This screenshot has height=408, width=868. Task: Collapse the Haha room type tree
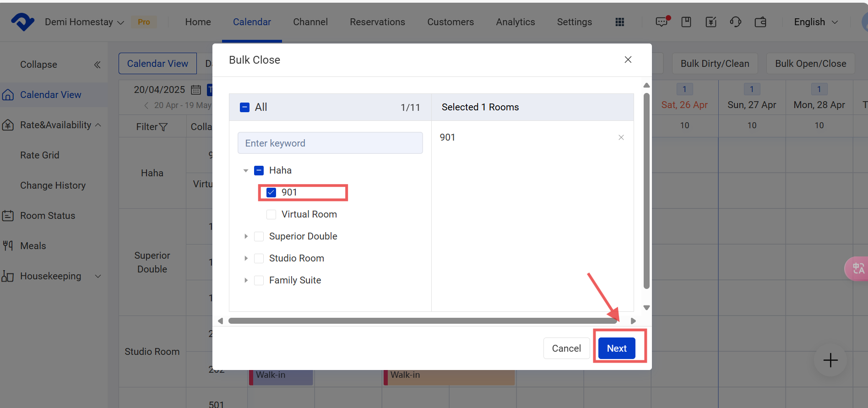tap(246, 171)
